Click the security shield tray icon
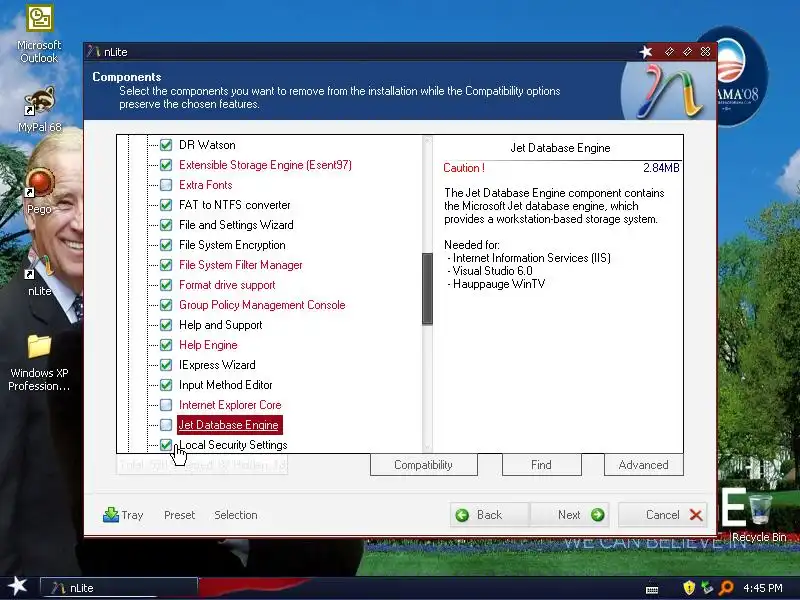 pyautogui.click(x=689, y=588)
